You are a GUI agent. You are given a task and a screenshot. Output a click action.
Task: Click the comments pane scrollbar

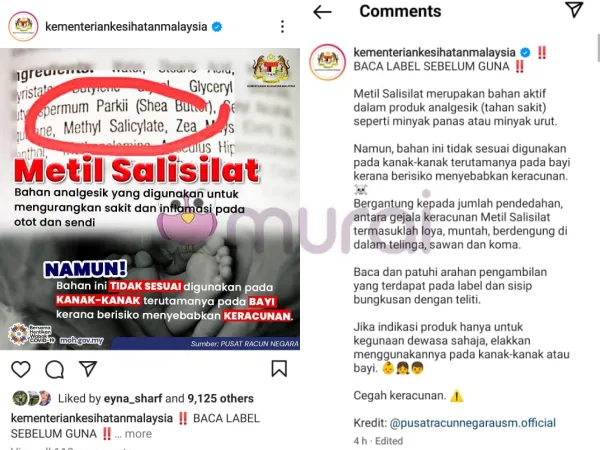(x=598, y=47)
